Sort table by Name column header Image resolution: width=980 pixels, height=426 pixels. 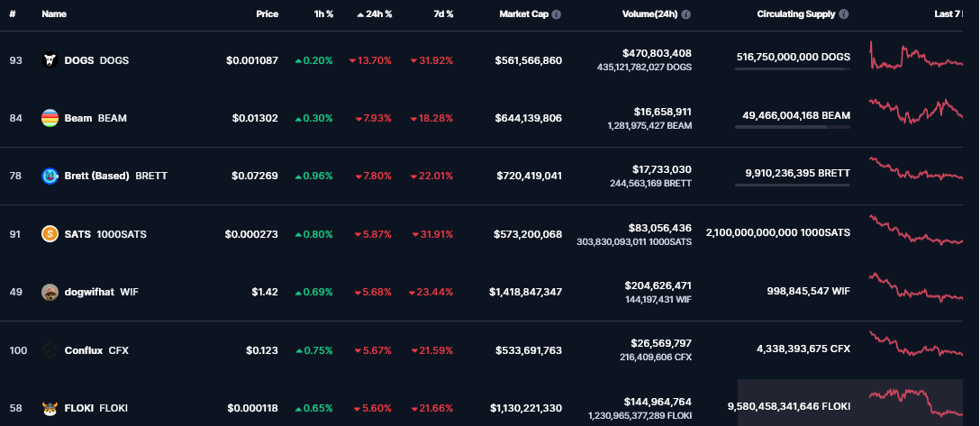click(x=54, y=14)
